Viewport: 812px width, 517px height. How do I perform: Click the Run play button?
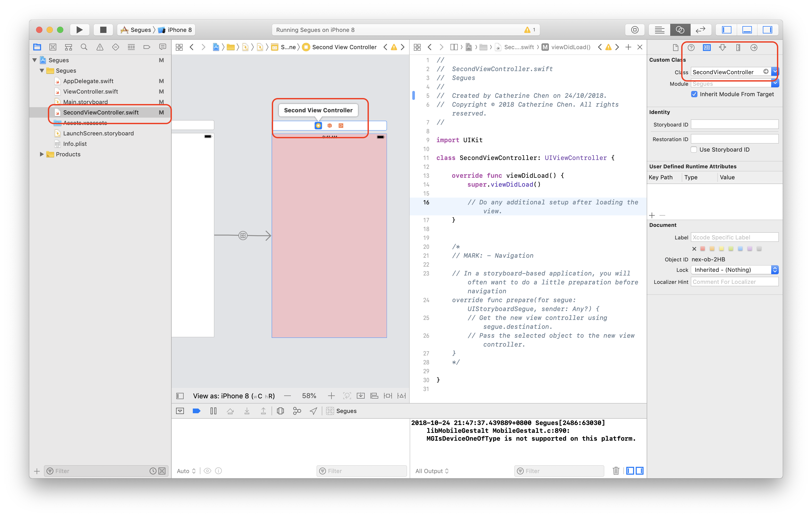(x=79, y=30)
